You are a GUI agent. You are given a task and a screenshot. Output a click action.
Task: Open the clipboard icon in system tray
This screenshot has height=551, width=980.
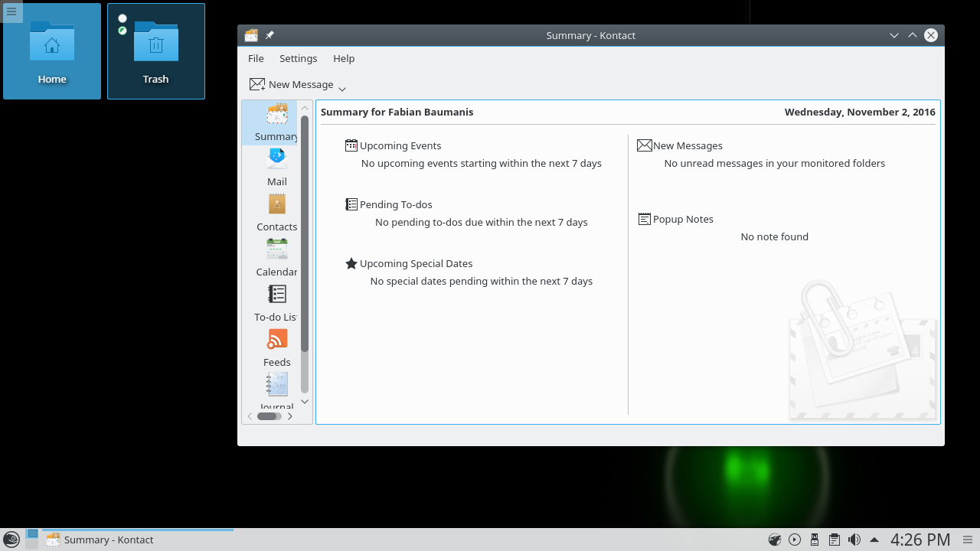835,540
